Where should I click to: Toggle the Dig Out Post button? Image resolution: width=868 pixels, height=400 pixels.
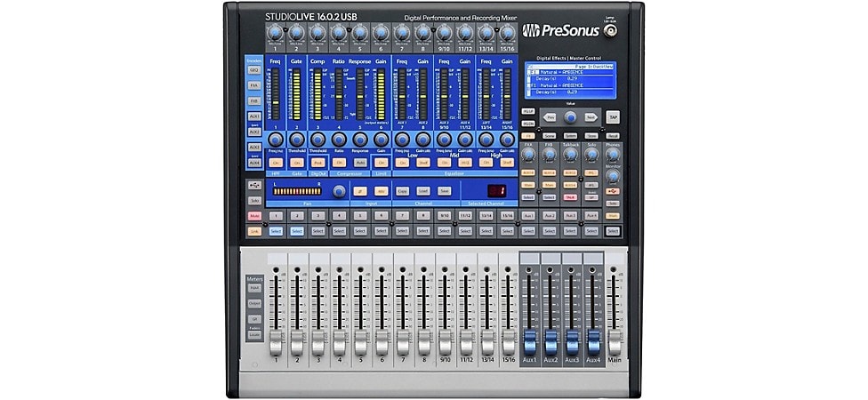tap(317, 163)
